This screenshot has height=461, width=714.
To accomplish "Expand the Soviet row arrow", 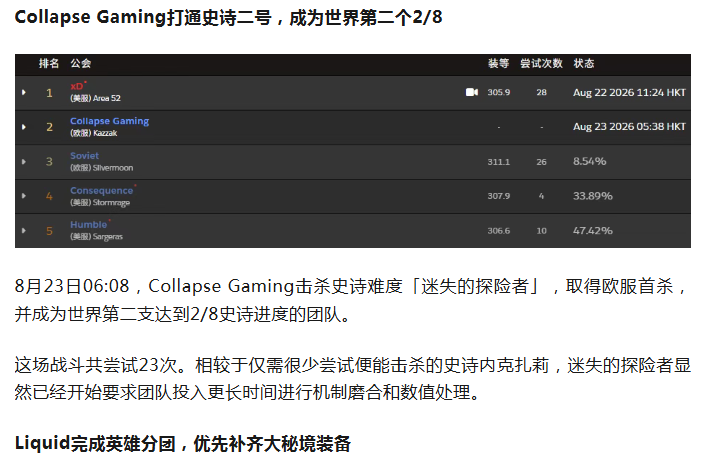I will 24,162.
